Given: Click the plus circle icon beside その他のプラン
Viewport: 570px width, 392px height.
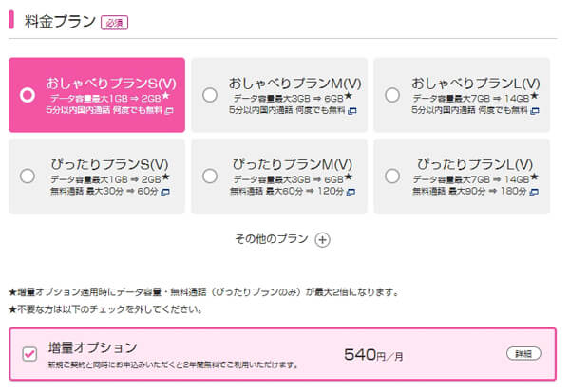Looking at the screenshot, I should (322, 240).
